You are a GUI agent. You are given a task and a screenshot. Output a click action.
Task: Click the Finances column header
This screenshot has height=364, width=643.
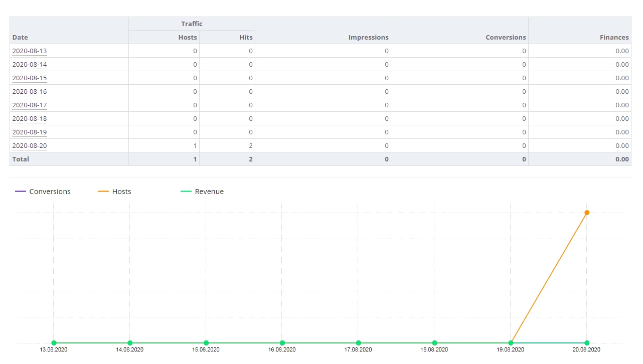point(614,37)
